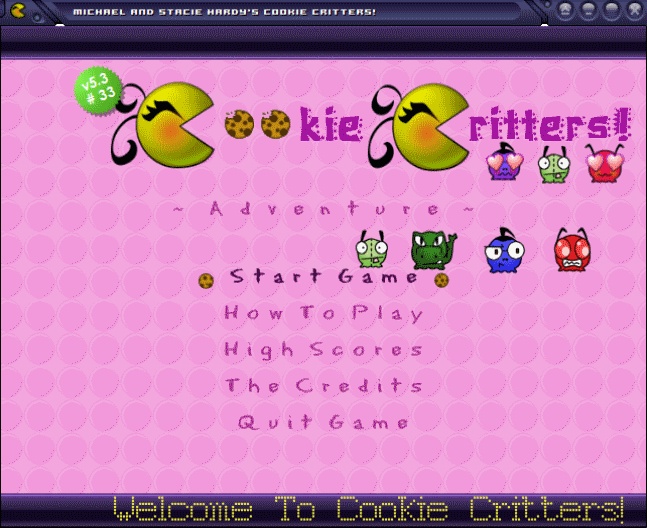Click the purple 'kie' logo letters
The width and height of the screenshot is (647, 528).
pos(331,124)
